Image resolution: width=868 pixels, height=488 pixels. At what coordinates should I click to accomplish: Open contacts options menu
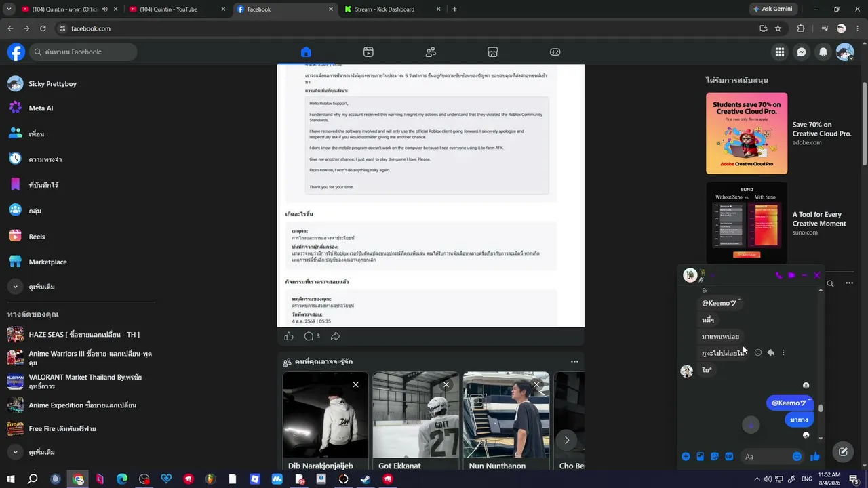(849, 283)
